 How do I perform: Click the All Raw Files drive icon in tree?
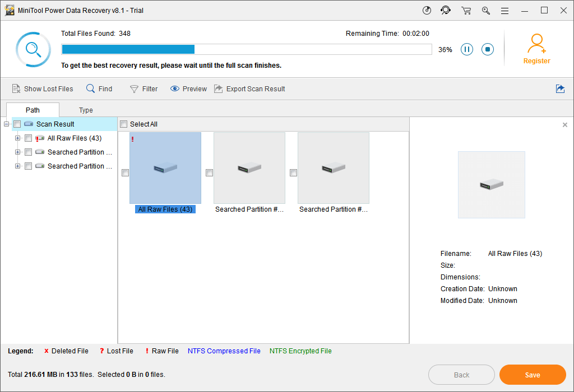(x=40, y=138)
